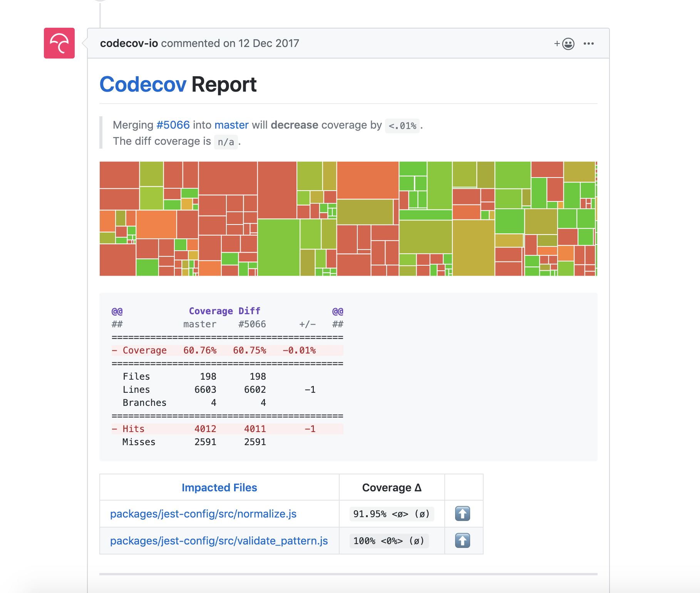Image resolution: width=700 pixels, height=593 pixels.
Task: Open the comment options kebab menu
Action: (x=589, y=44)
